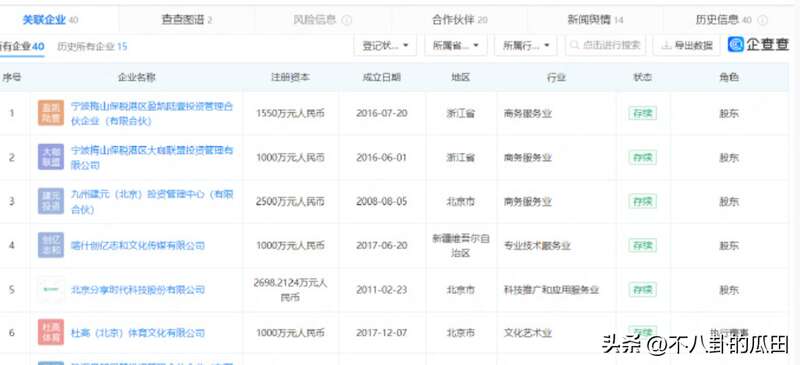Click the 导出数据 export button
Image resolution: width=800 pixels, height=365 pixels.
tap(687, 45)
